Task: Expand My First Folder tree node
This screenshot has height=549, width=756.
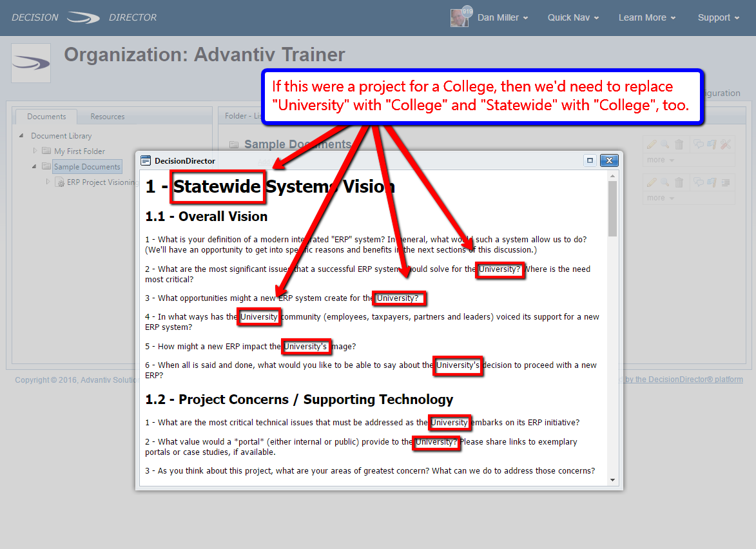Action: click(x=35, y=151)
